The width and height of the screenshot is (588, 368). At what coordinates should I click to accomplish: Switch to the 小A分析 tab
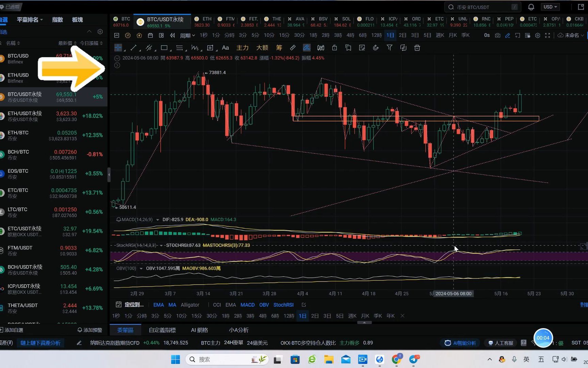click(x=239, y=330)
